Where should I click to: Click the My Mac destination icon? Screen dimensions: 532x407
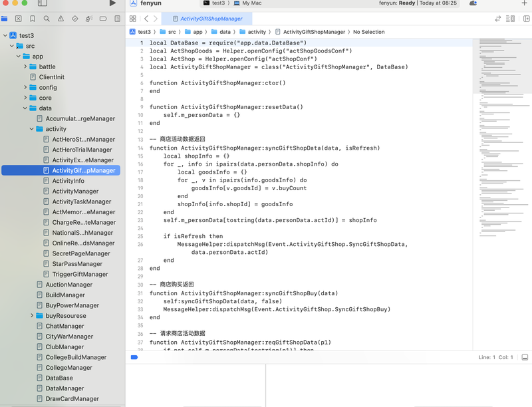pos(237,3)
